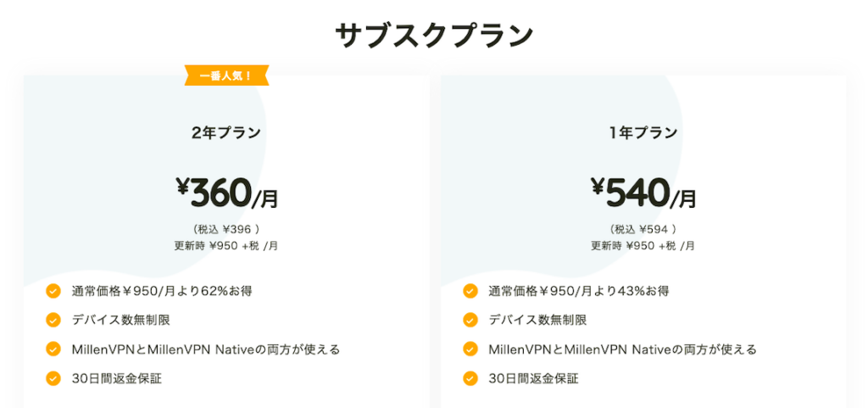Screen dimensions: 868x408
Task: Click 2-year plan 30日間返金保証 text
Action: (117, 377)
